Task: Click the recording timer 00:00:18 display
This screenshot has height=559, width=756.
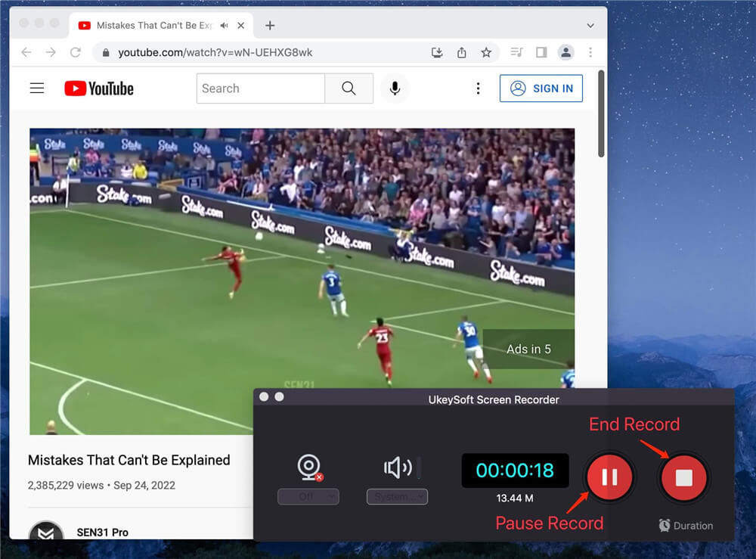Action: coord(515,470)
